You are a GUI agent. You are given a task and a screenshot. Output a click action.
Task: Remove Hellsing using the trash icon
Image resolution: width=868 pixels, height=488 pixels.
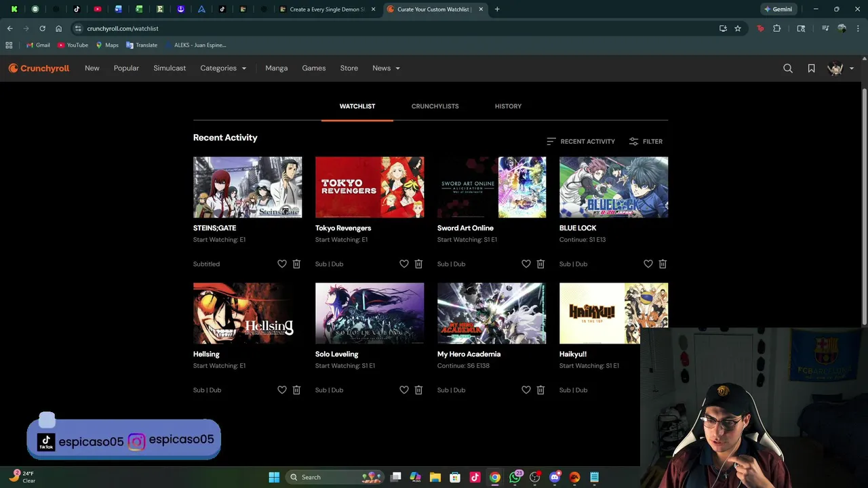(x=296, y=390)
